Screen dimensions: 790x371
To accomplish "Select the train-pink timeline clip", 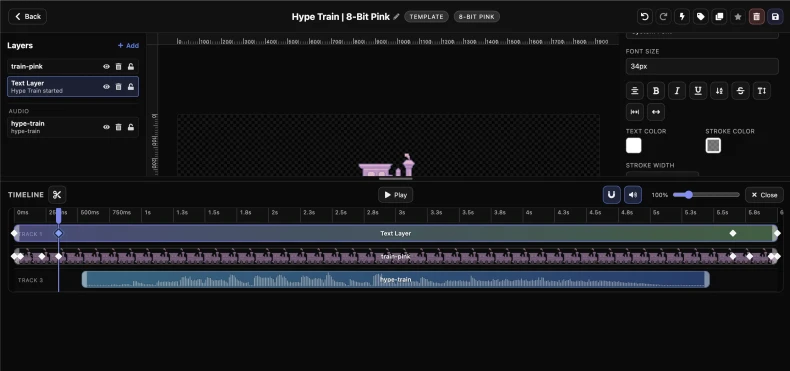I will click(x=396, y=257).
